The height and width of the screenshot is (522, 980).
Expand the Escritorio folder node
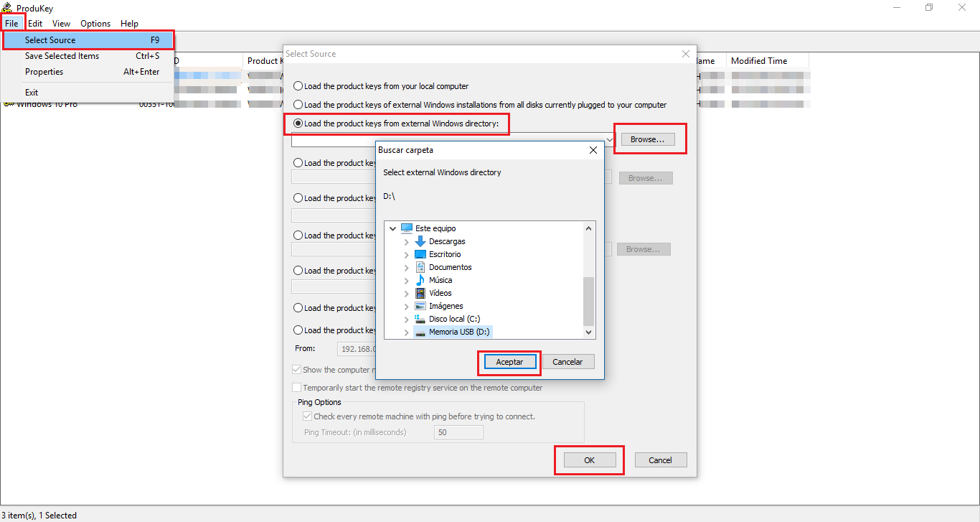407,255
